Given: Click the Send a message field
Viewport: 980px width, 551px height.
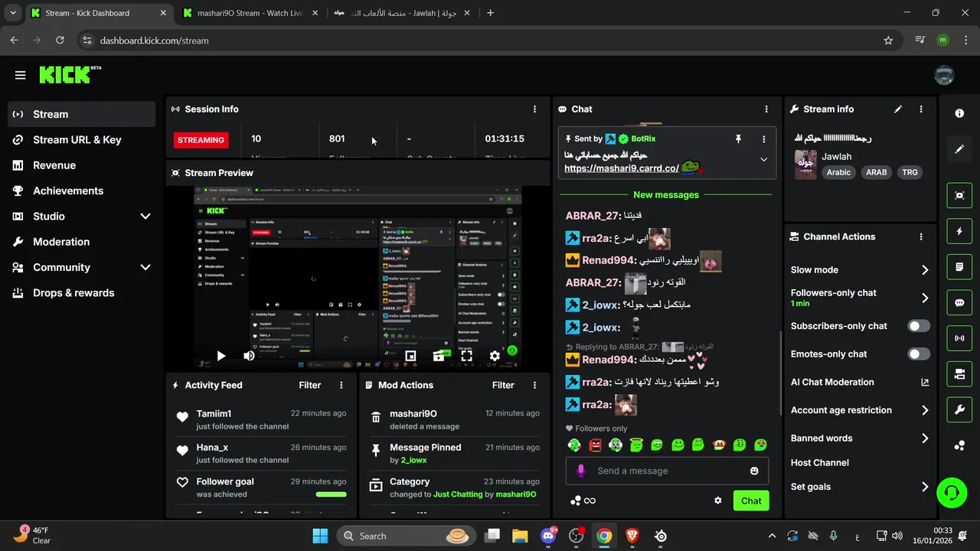Looking at the screenshot, I should pos(667,471).
